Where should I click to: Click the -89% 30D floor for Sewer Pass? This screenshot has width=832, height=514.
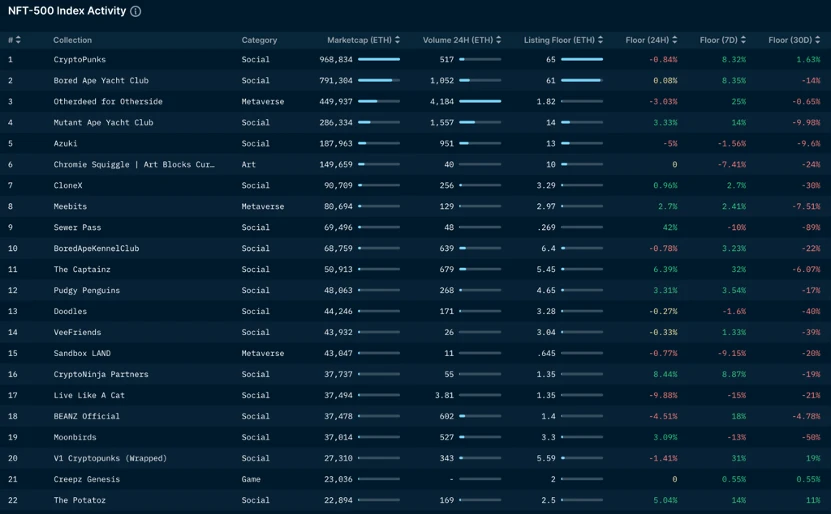point(811,227)
